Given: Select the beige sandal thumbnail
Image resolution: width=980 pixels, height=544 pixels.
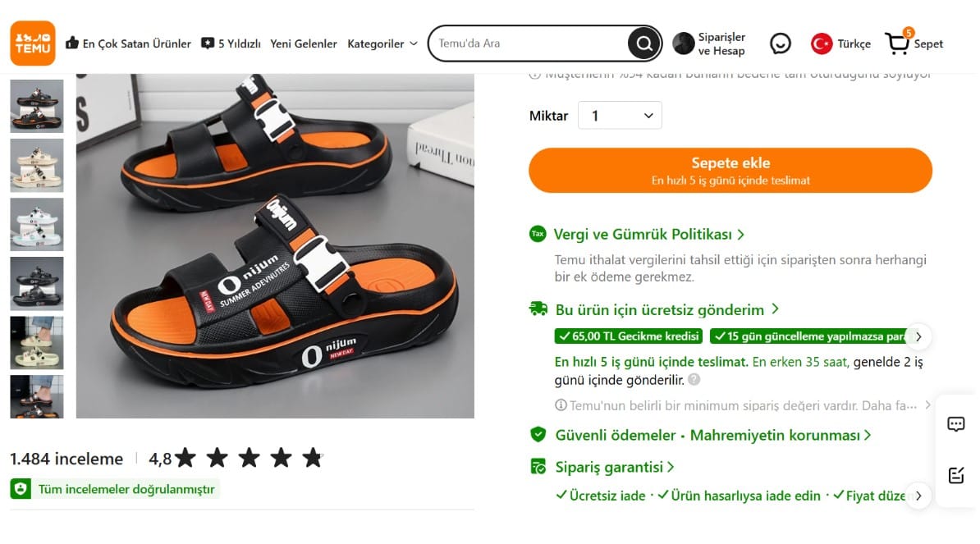Looking at the screenshot, I should tap(36, 165).
